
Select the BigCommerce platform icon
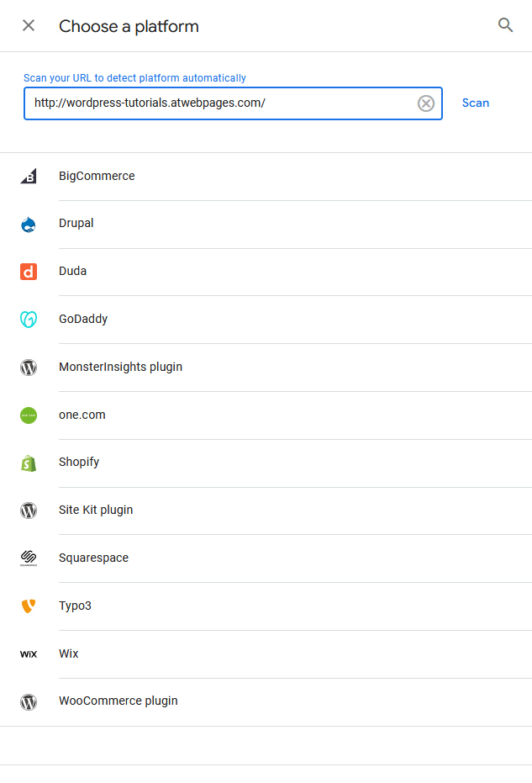(29, 176)
